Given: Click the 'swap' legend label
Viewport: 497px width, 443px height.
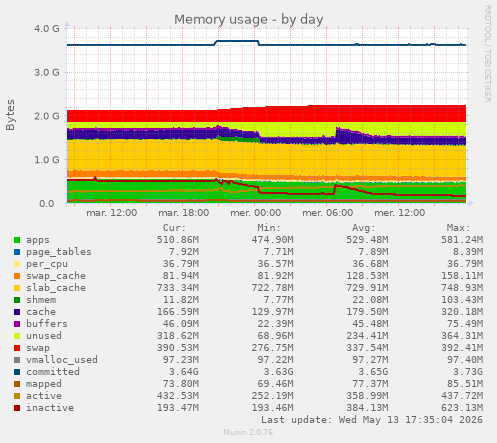Looking at the screenshot, I should [x=38, y=348].
